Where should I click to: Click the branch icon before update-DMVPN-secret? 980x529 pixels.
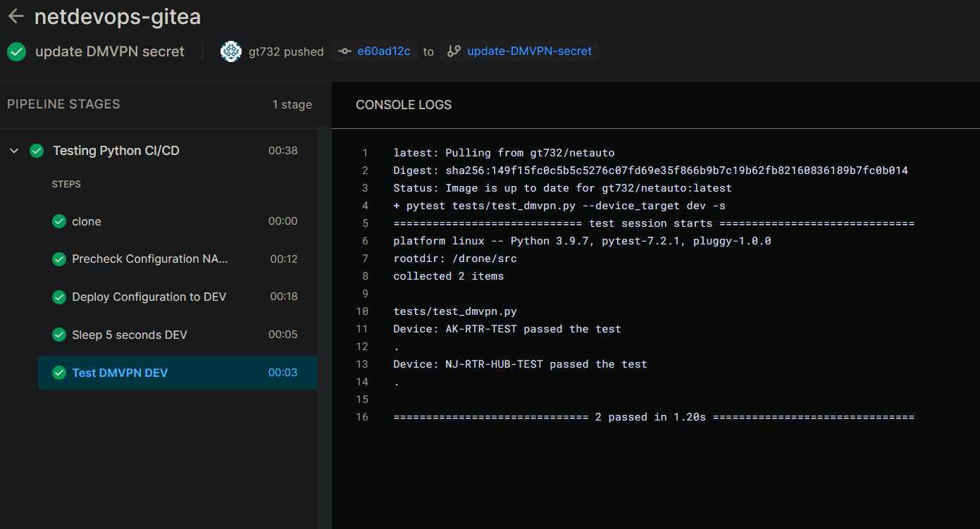point(454,51)
